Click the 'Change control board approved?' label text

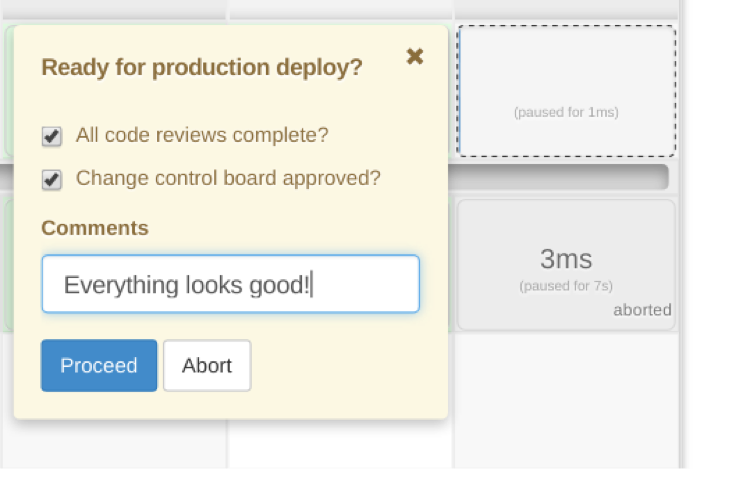tap(228, 179)
